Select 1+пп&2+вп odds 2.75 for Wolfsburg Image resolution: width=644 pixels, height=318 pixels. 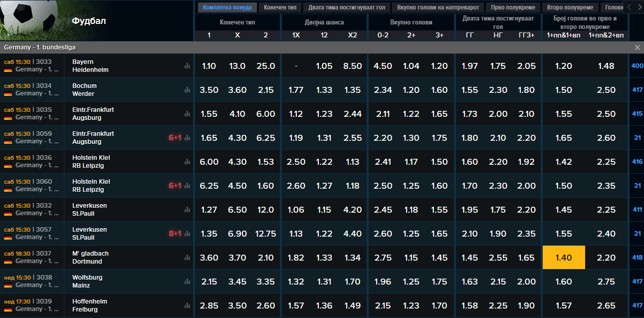coord(606,282)
